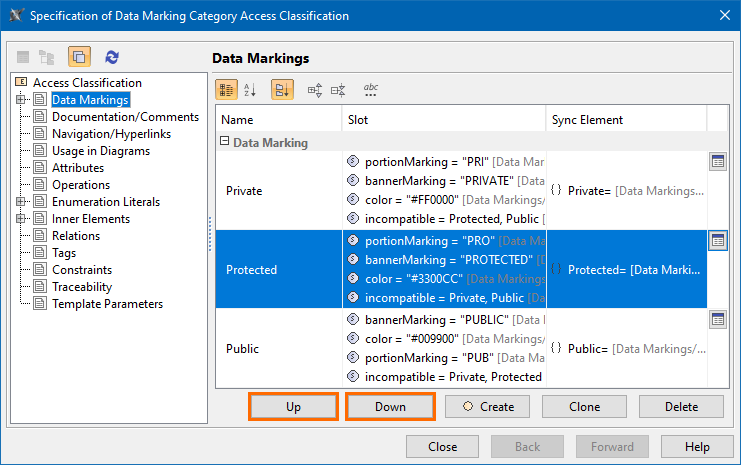Image resolution: width=741 pixels, height=465 pixels.
Task: Click the Protected color slot value
Action: point(413,279)
